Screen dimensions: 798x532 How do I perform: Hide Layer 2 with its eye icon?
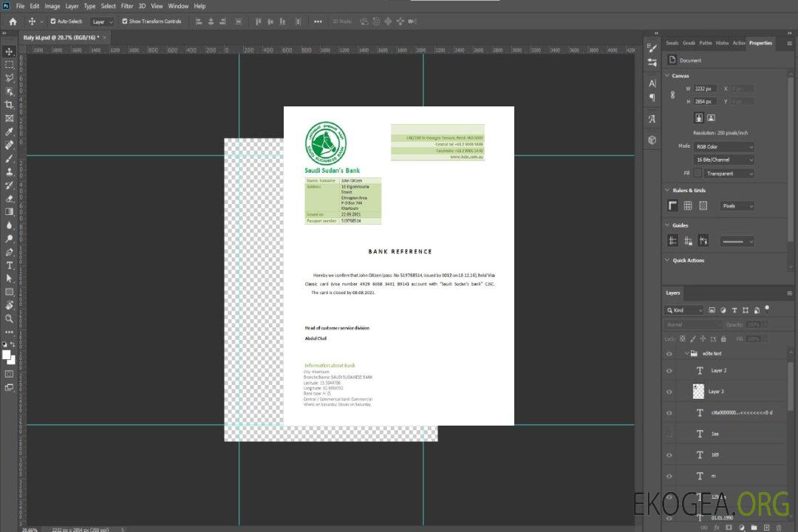(x=669, y=371)
